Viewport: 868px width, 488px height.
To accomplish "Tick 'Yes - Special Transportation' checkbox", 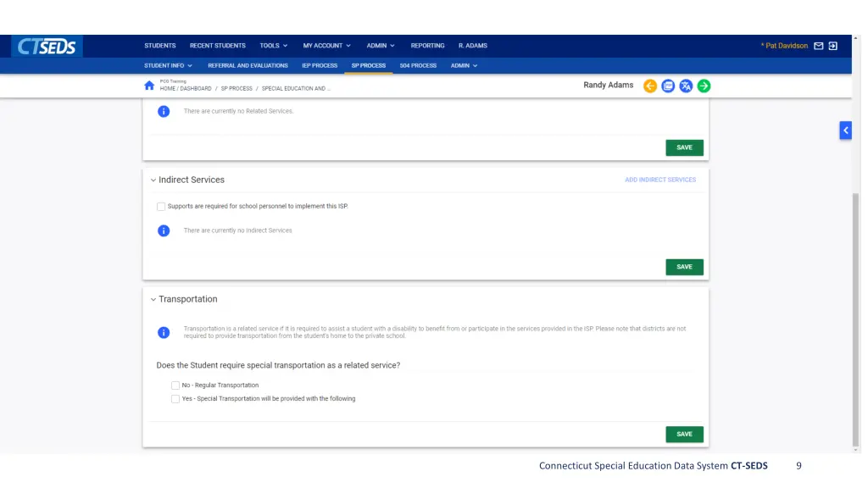I will coord(175,399).
